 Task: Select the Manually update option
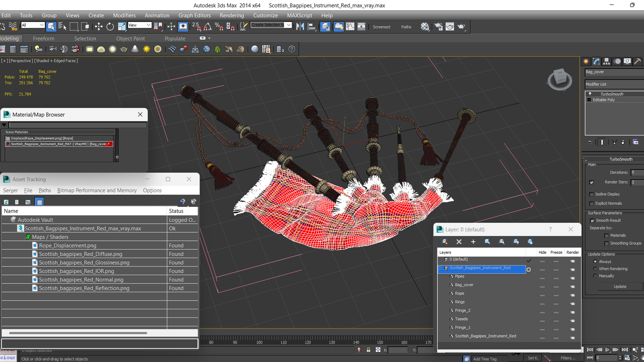click(595, 276)
